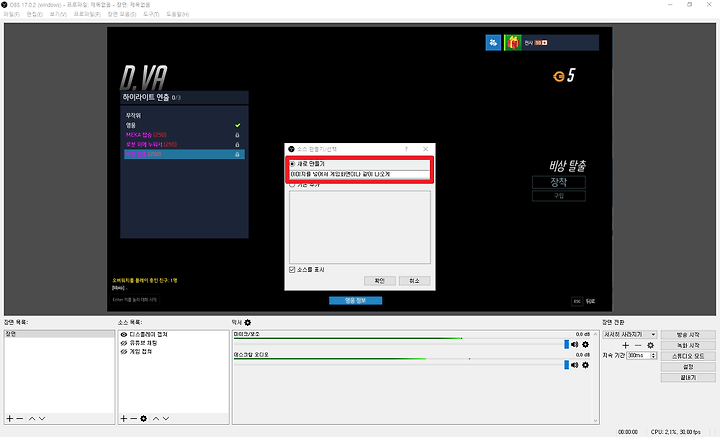Click the 00:00:00 timer in the status bar
This screenshot has height=437, width=720.
(x=628, y=432)
